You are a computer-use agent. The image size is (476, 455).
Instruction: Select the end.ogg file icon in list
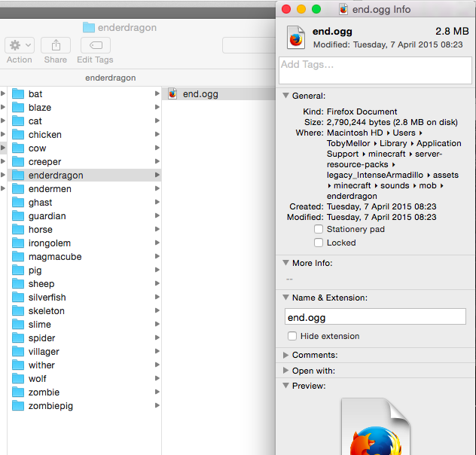(x=172, y=94)
